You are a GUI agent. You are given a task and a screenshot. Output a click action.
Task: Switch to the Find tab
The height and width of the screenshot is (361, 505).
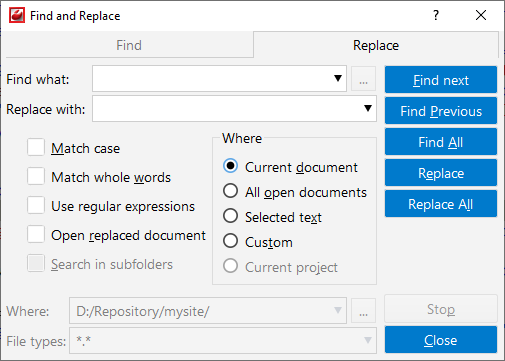pyautogui.click(x=129, y=45)
